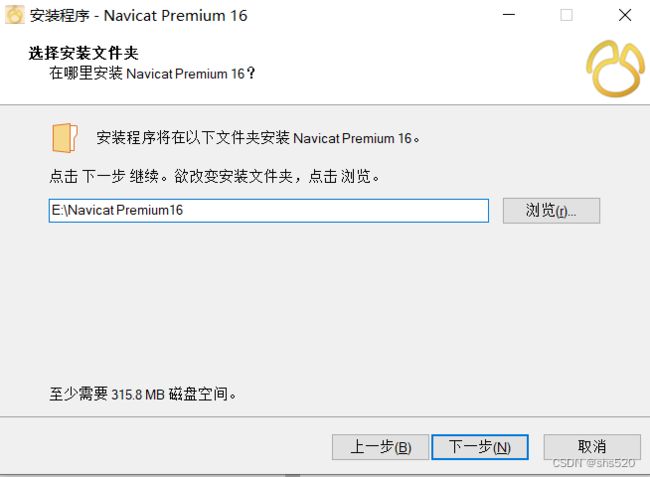
Task: Click the divider line above the bottom buttons
Action: coord(325,416)
